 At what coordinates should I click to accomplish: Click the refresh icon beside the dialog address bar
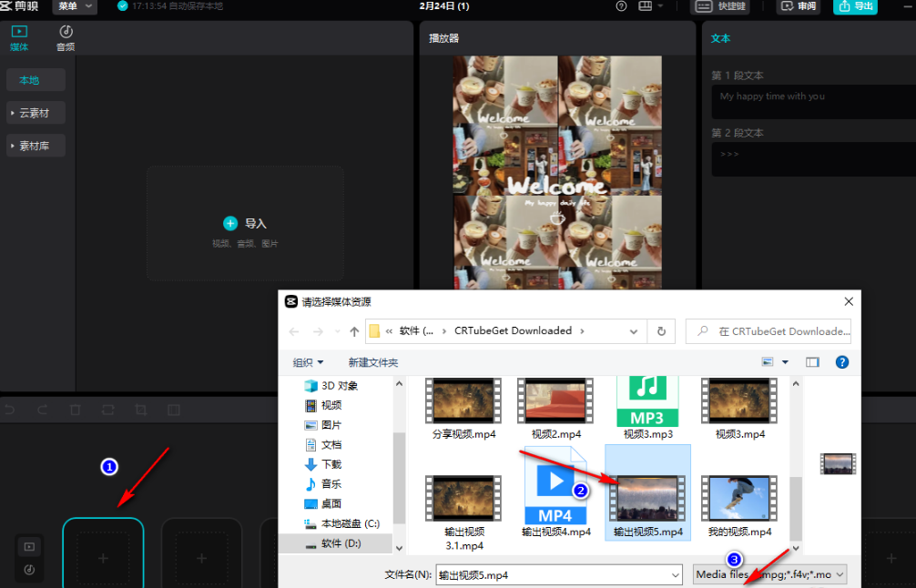coord(661,331)
